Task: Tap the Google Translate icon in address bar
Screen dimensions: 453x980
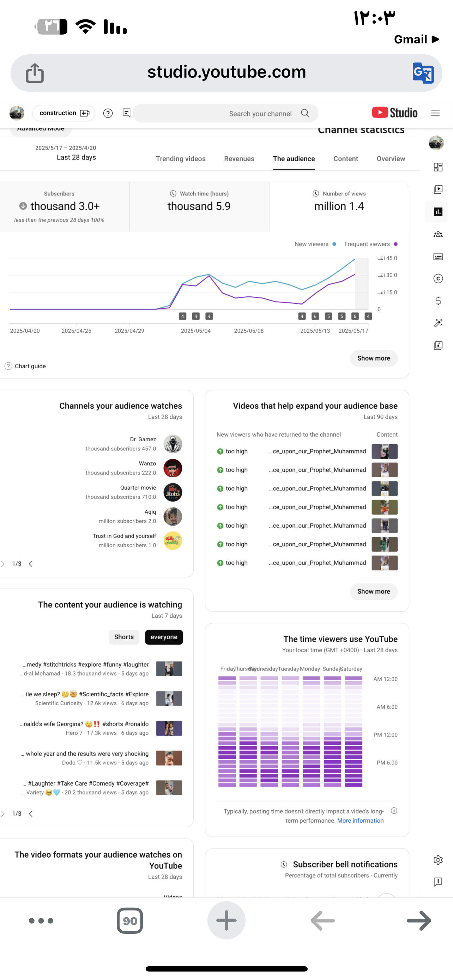Action: click(423, 73)
